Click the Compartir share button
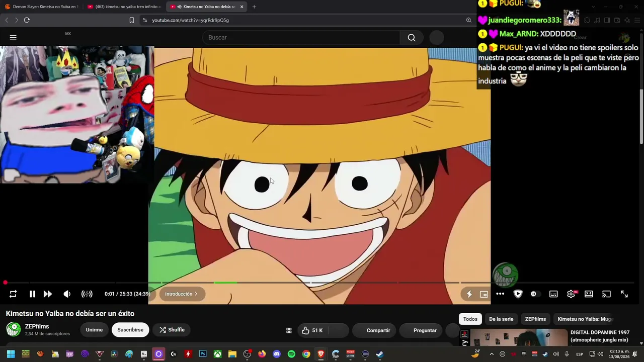Image resolution: width=644 pixels, height=362 pixels. (373, 330)
